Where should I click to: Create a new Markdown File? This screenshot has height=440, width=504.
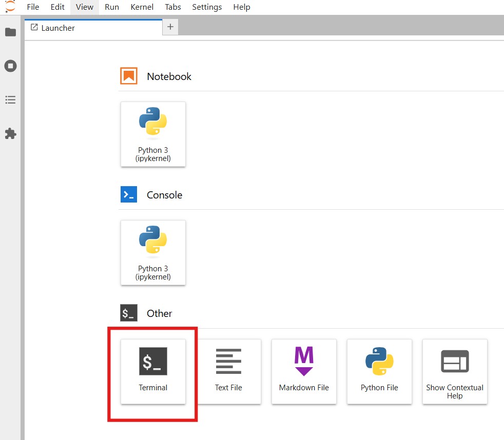304,371
